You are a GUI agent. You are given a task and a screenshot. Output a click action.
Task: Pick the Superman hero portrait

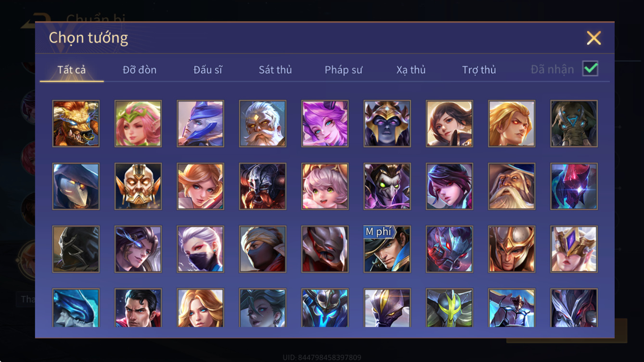138,308
